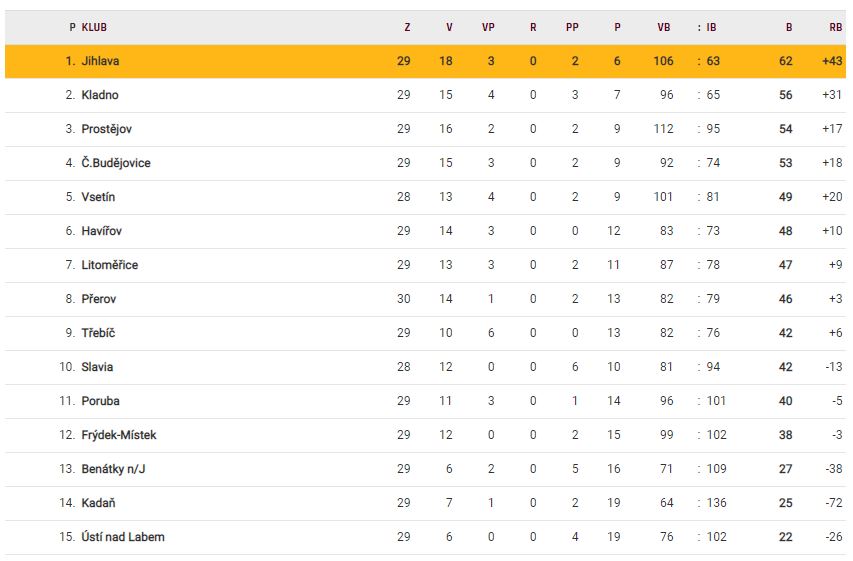Screen dimensions: 853x561
Task: Click the RB column header
Action: click(x=835, y=28)
